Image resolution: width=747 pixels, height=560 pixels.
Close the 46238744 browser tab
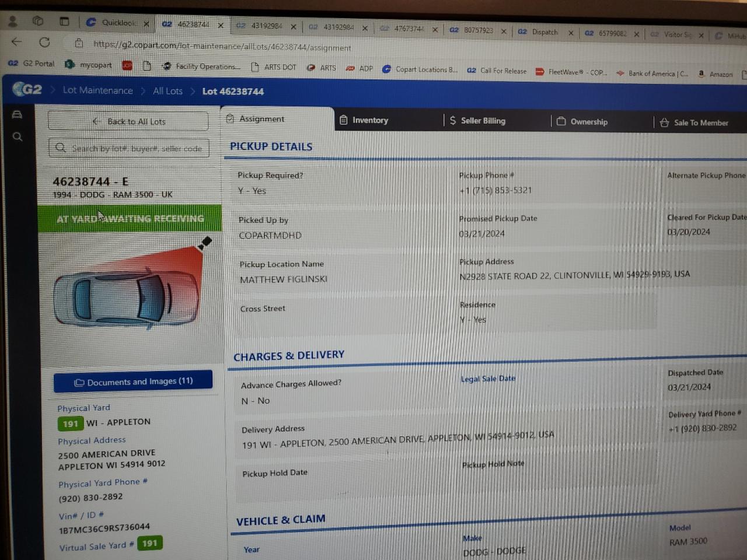click(x=221, y=25)
